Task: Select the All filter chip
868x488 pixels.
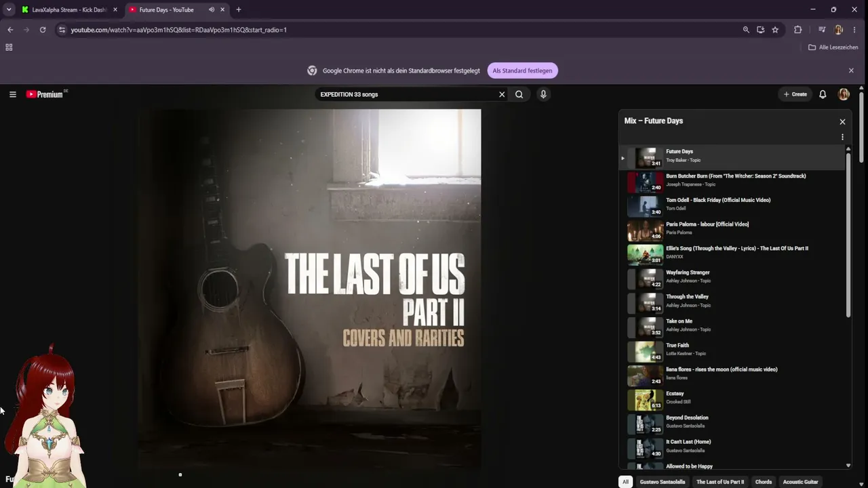Action: (x=625, y=482)
